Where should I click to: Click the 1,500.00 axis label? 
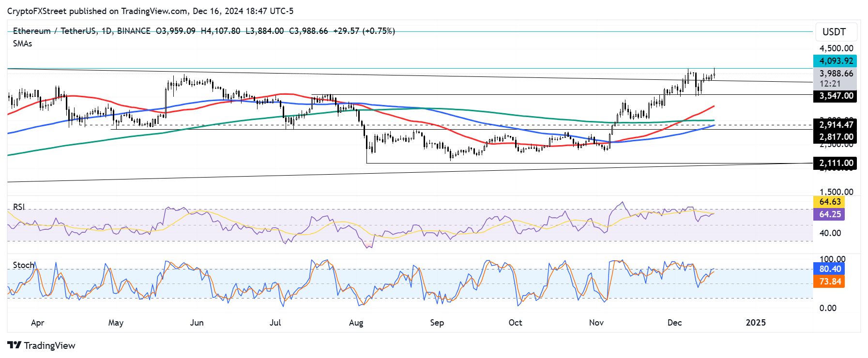[x=836, y=192]
